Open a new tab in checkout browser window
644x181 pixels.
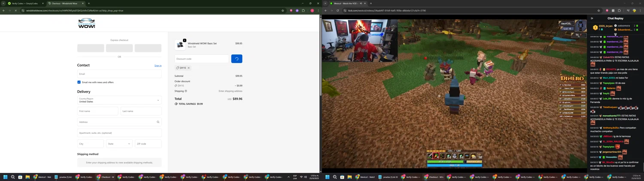click(x=89, y=3)
